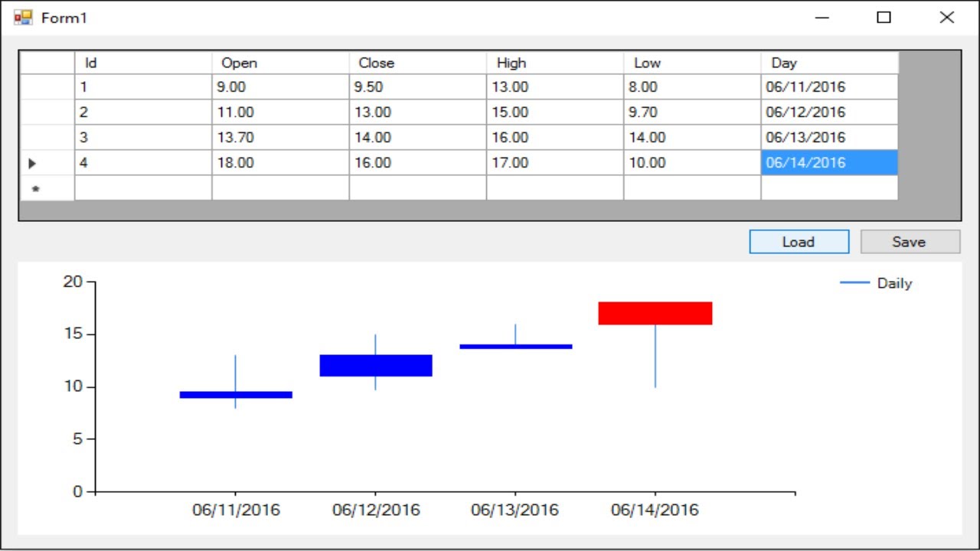Click the 20 label on the Y axis
Viewport: 980px width, 551px height.
(73, 282)
